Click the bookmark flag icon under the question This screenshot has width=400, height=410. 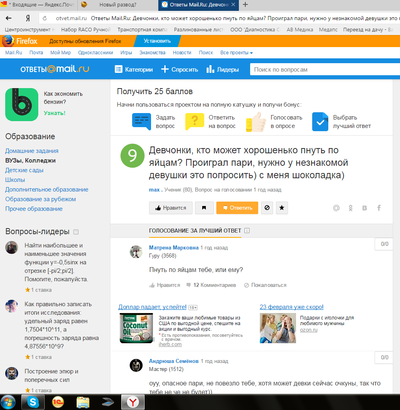click(204, 208)
